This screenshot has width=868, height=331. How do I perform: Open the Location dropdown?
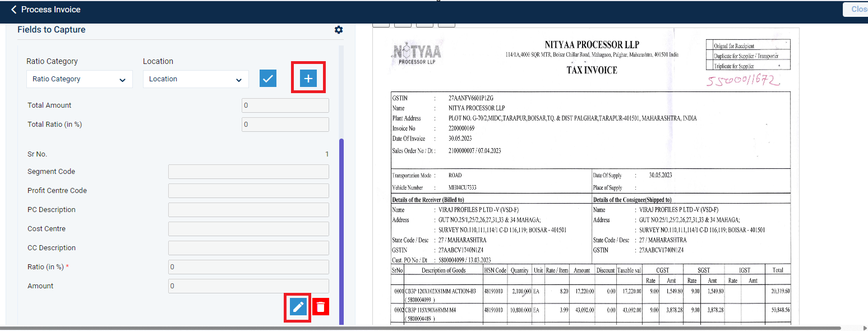(196, 79)
